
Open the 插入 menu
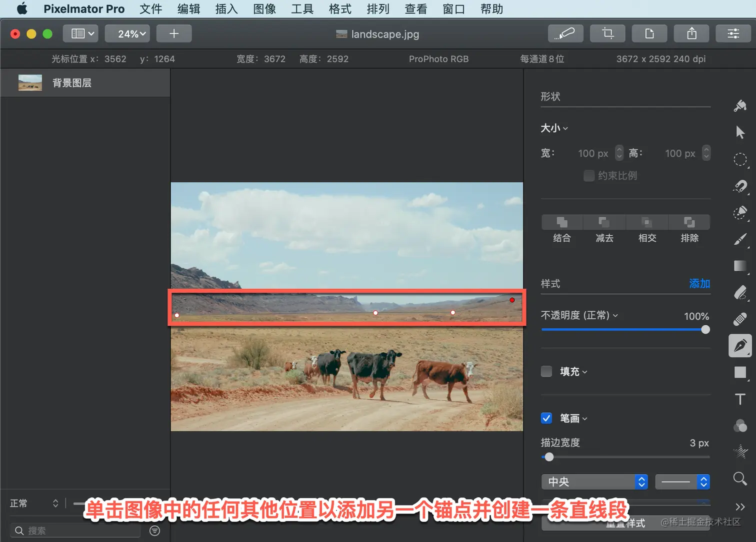(226, 9)
